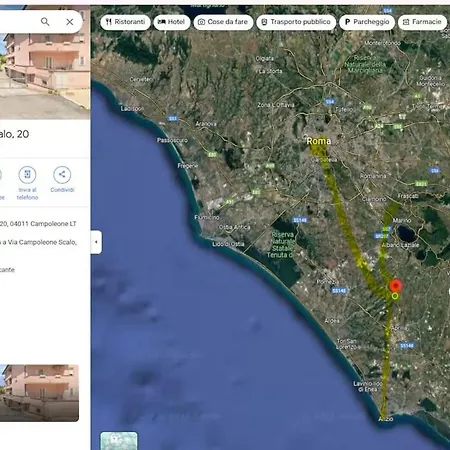Open the street view thumbnail at panel bottom

[39, 393]
